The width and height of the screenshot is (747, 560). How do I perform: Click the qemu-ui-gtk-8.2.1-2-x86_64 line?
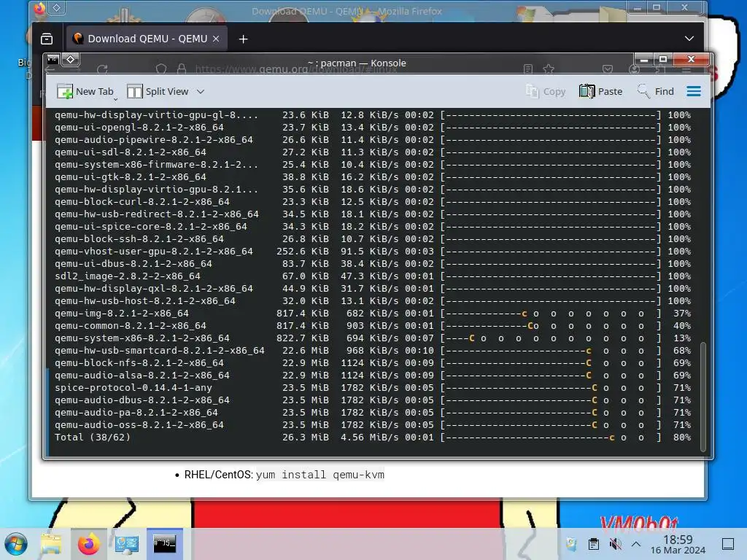[x=373, y=177]
